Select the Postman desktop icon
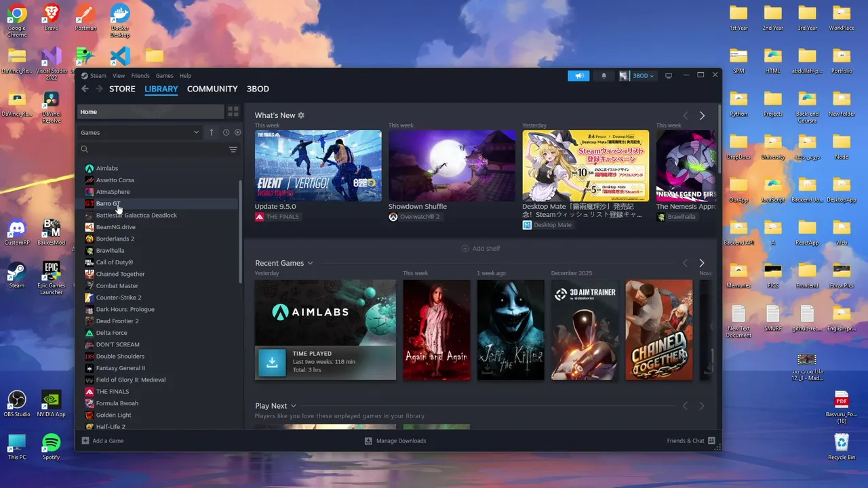This screenshot has width=868, height=488. point(85,18)
